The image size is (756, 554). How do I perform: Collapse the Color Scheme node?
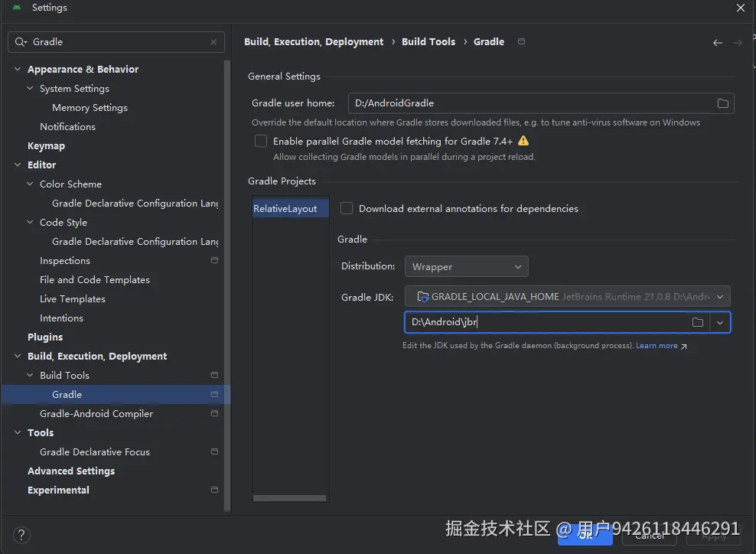point(30,184)
